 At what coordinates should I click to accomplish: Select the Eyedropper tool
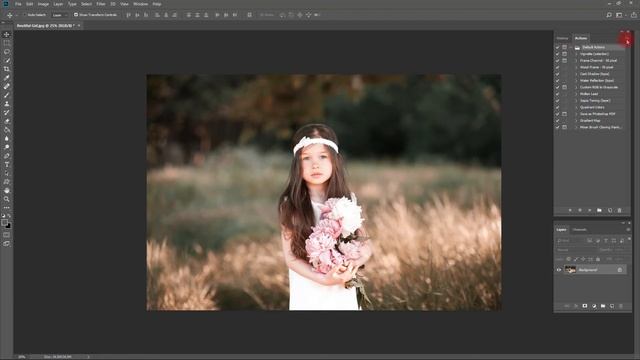click(x=7, y=78)
